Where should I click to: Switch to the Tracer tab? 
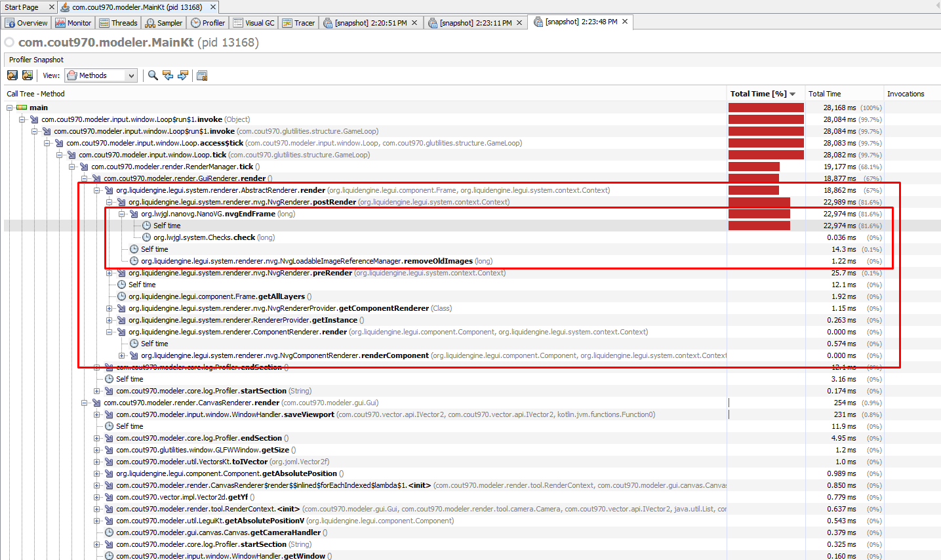click(x=298, y=23)
